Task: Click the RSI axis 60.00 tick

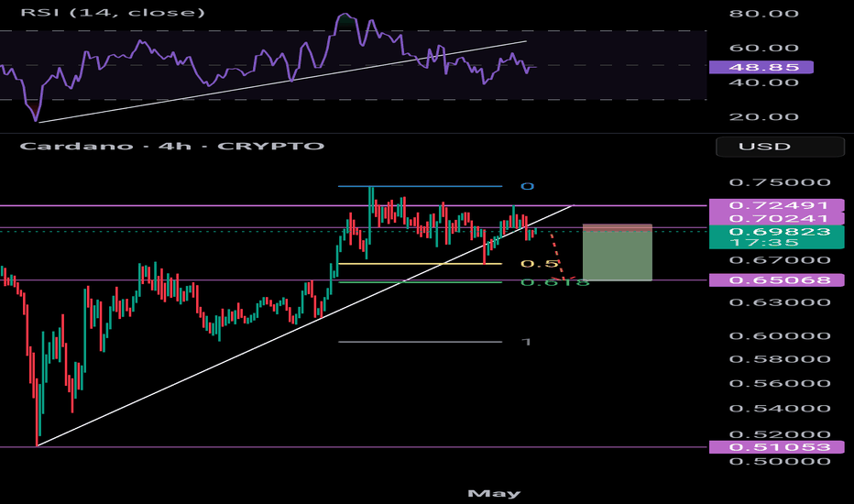Action: point(763,48)
